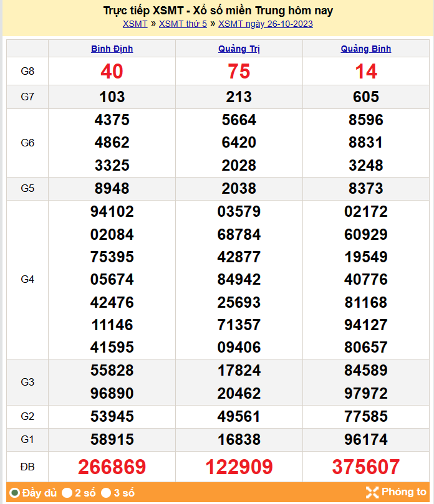Click the Phóng to expand icon
The width and height of the screenshot is (434, 504).
click(x=372, y=492)
